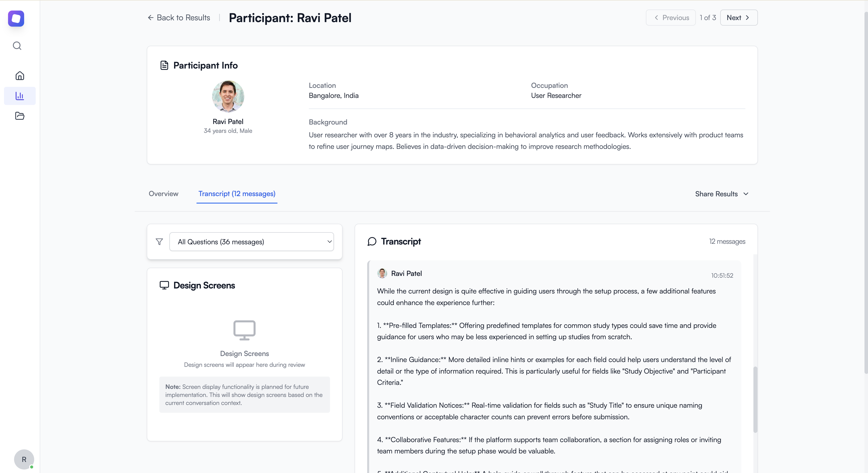Open the Share Results dropdown
The image size is (868, 473).
[x=722, y=194]
